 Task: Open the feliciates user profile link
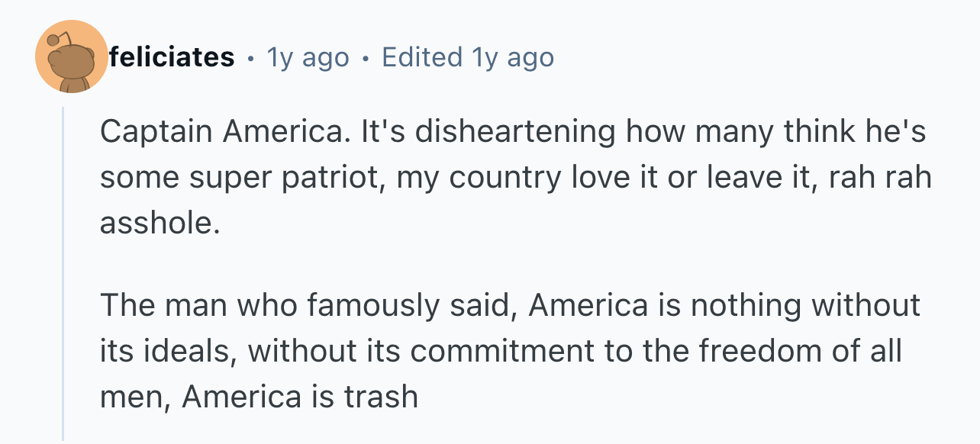[x=172, y=57]
